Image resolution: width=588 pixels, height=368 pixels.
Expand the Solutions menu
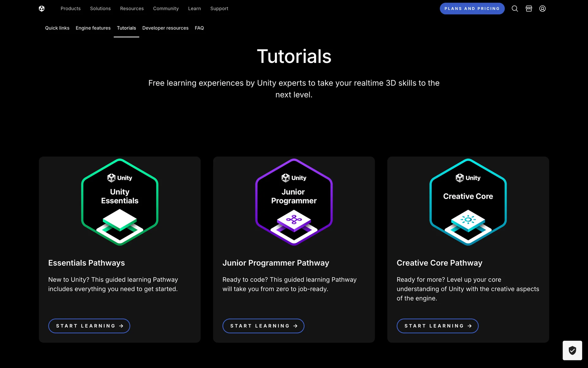[x=100, y=9]
